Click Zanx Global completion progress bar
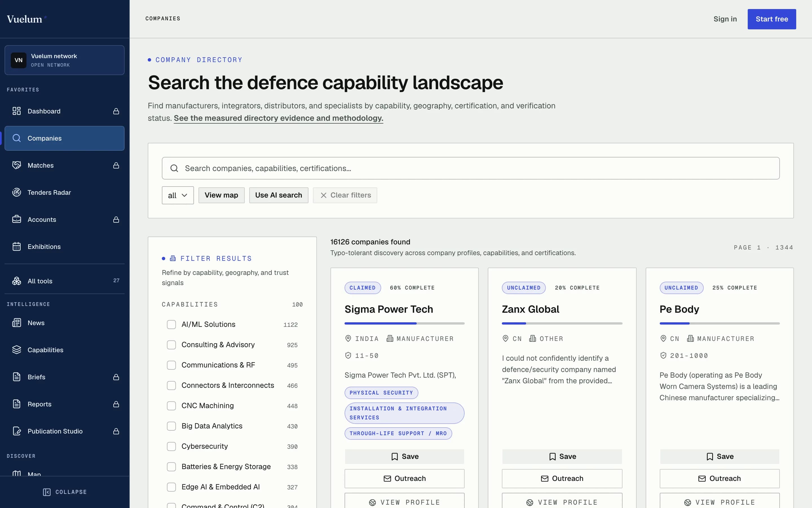Image resolution: width=812 pixels, height=508 pixels. point(562,323)
